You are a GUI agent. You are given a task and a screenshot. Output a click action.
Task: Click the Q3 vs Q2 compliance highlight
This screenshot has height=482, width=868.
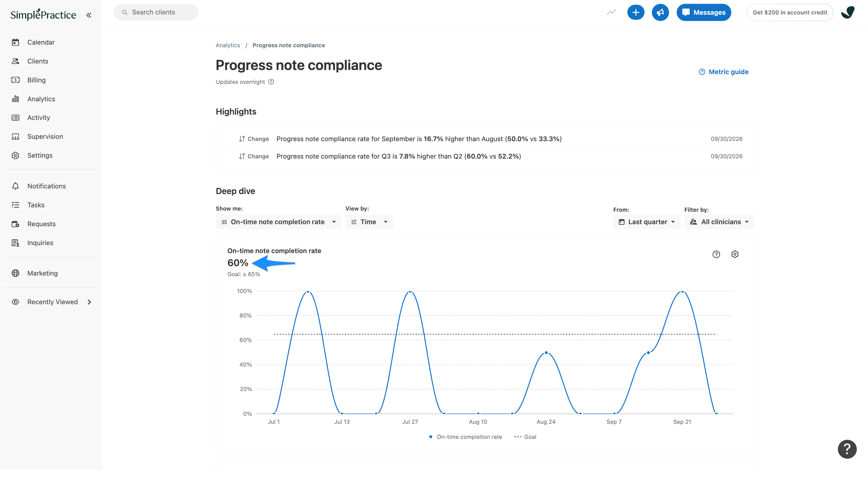[x=485, y=157]
